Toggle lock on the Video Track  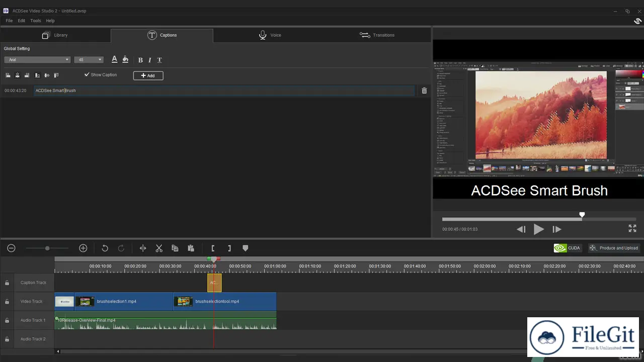(7, 302)
